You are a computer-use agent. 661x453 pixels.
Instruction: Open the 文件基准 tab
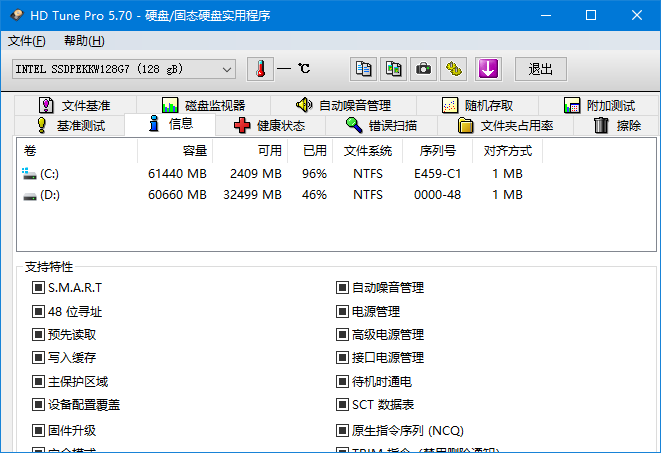75,105
